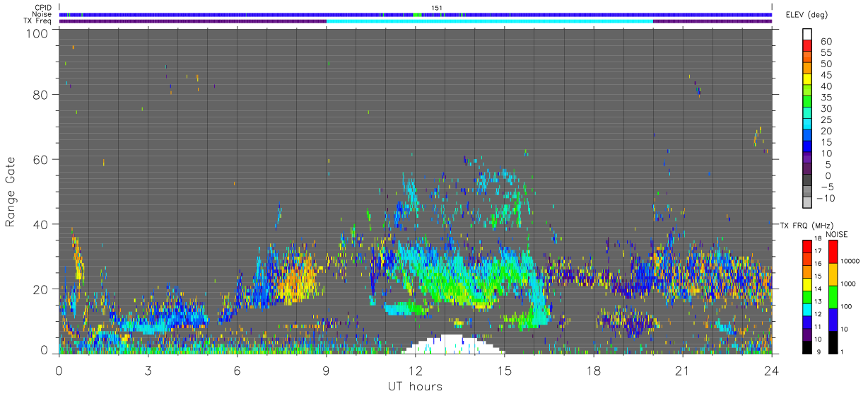
Task: Click the '11' label on the TX FRQ legend
Action: (818, 327)
